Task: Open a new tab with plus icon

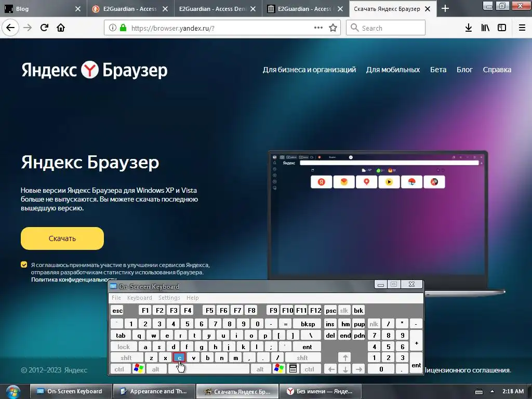Action: click(445, 9)
